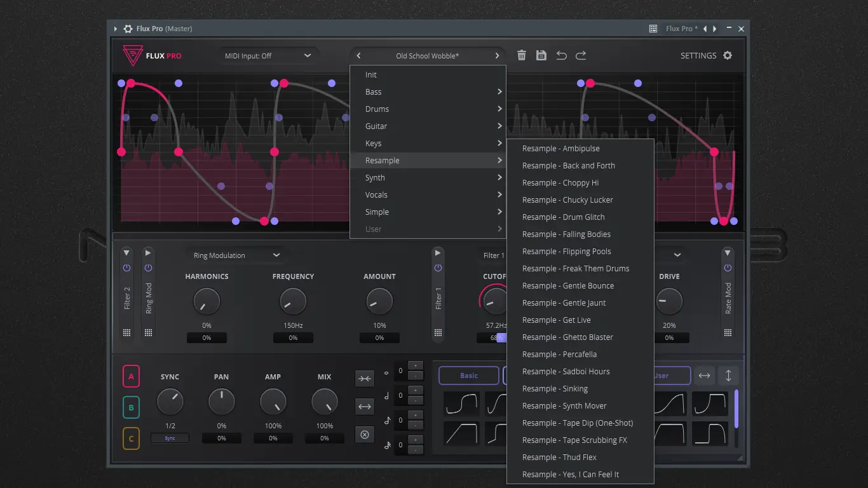
Task: Delete preset with the trash icon
Action: (522, 56)
